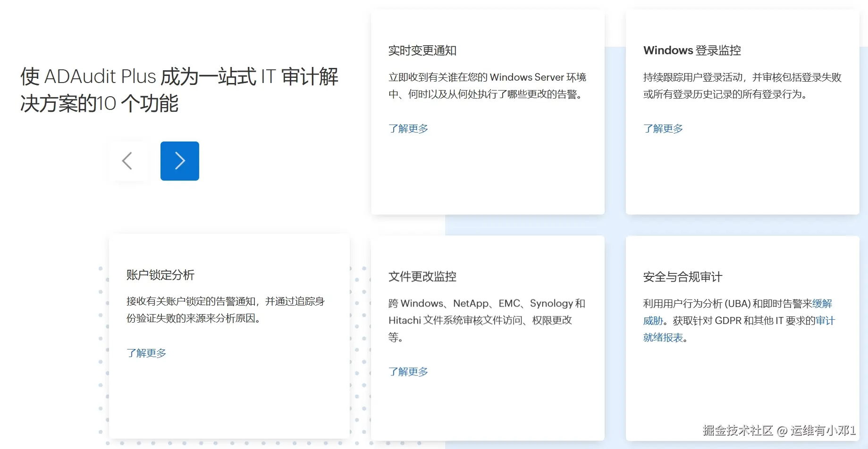Click the description starting with 持续跟踪用户登录活动
The image size is (868, 449).
pyautogui.click(x=742, y=86)
